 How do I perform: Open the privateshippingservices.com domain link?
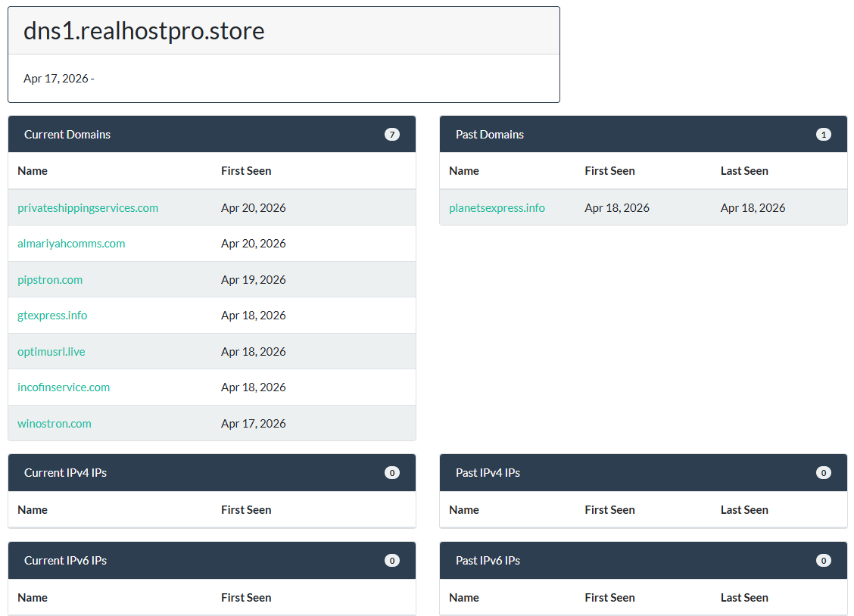point(88,207)
